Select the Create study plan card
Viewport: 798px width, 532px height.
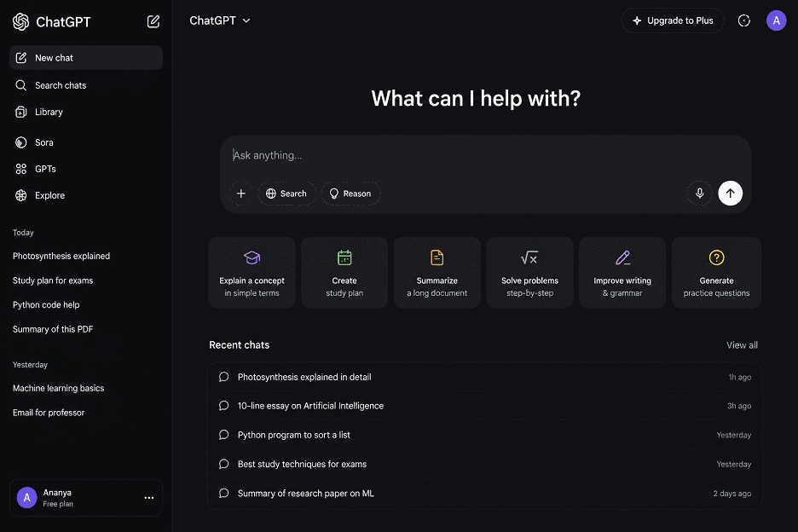[344, 272]
